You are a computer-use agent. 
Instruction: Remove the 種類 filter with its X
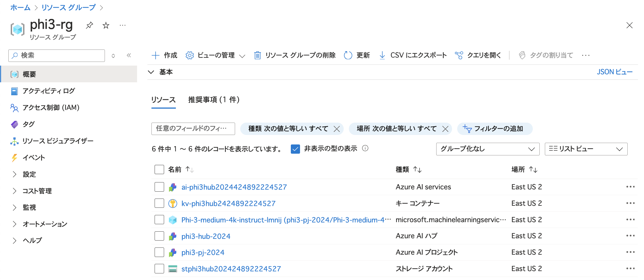[337, 129]
